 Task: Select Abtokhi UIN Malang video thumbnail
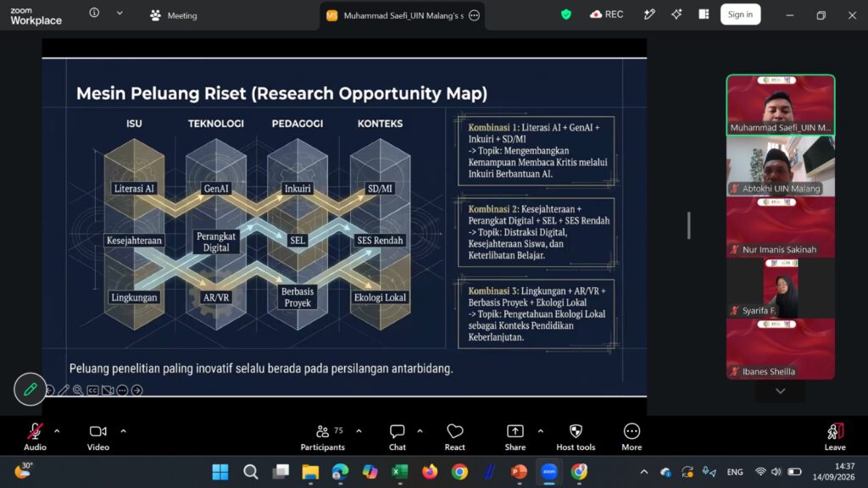[781, 166]
